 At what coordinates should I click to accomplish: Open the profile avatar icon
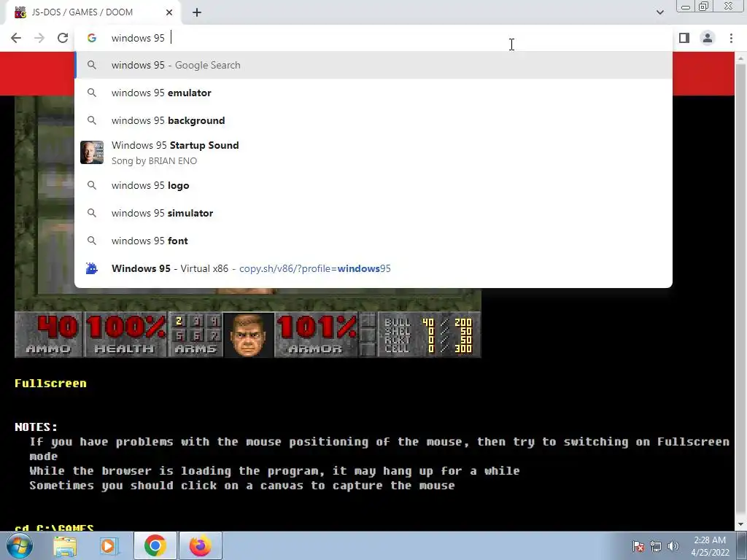pyautogui.click(x=708, y=38)
